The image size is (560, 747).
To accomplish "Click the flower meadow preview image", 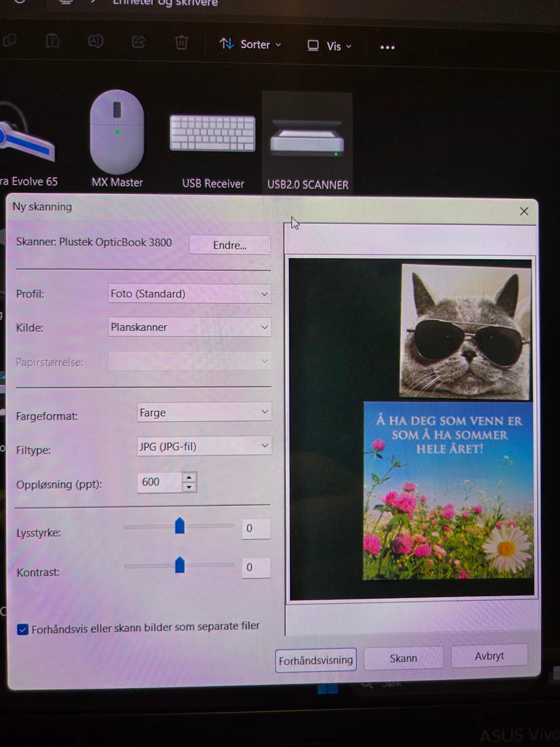I will 448,490.
